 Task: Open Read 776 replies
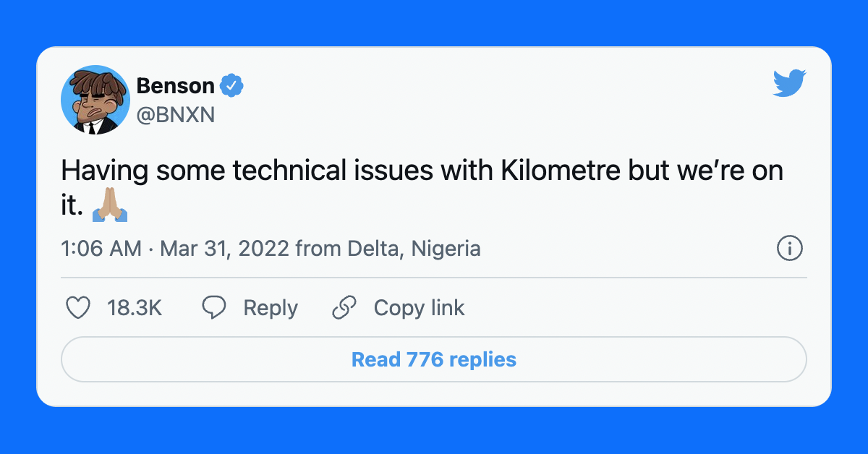tap(433, 359)
